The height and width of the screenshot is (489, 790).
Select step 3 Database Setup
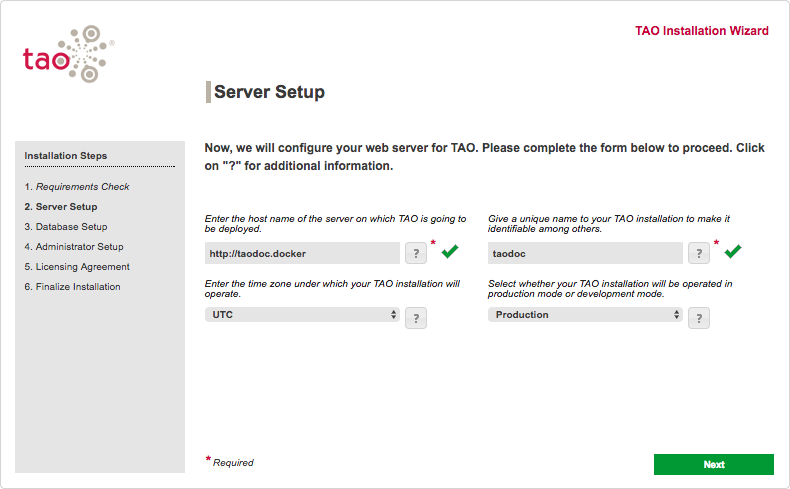(66, 227)
